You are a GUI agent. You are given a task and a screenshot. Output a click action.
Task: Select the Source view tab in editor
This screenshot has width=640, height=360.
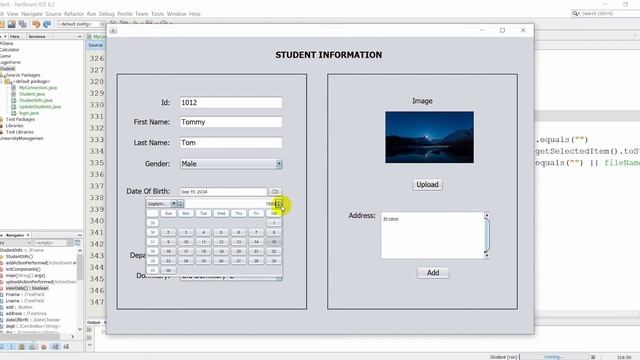96,45
